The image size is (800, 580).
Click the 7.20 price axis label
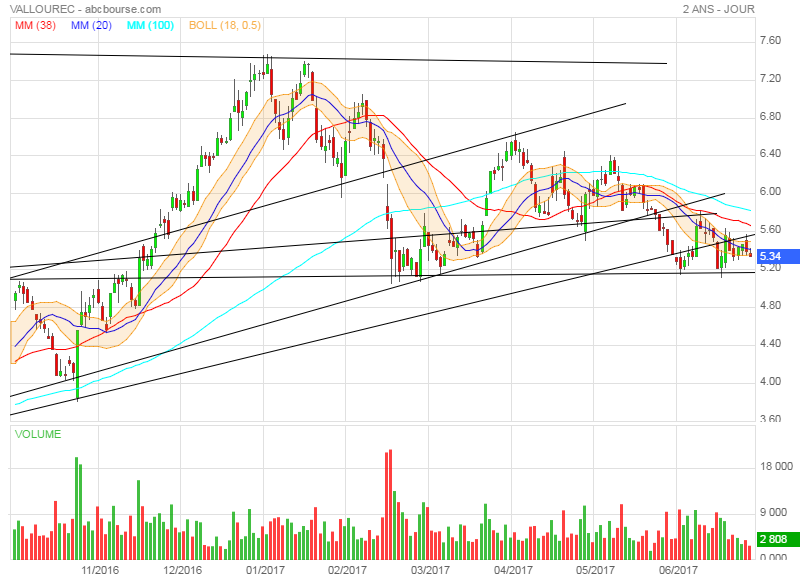[770, 78]
